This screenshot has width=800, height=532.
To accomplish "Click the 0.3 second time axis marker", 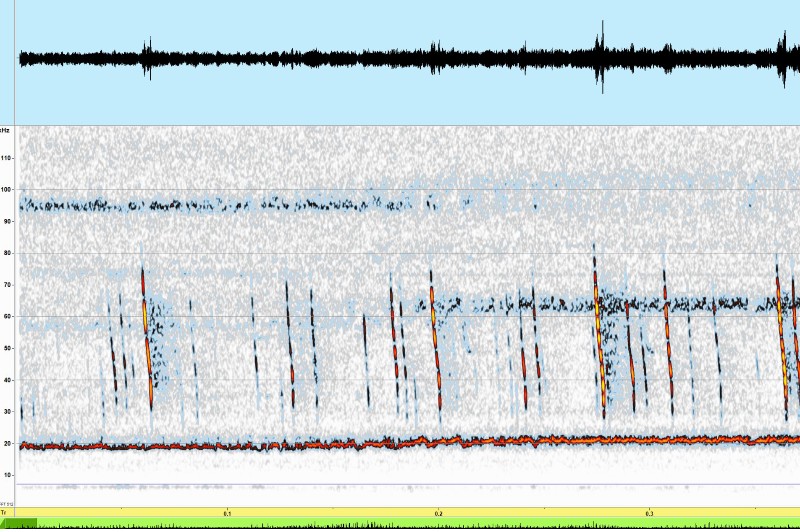I will pyautogui.click(x=649, y=514).
